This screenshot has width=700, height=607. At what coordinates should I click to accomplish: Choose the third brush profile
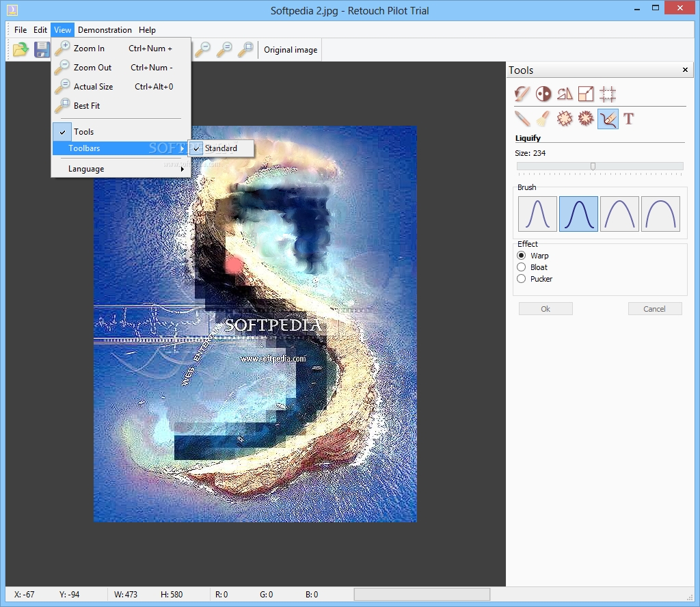619,214
